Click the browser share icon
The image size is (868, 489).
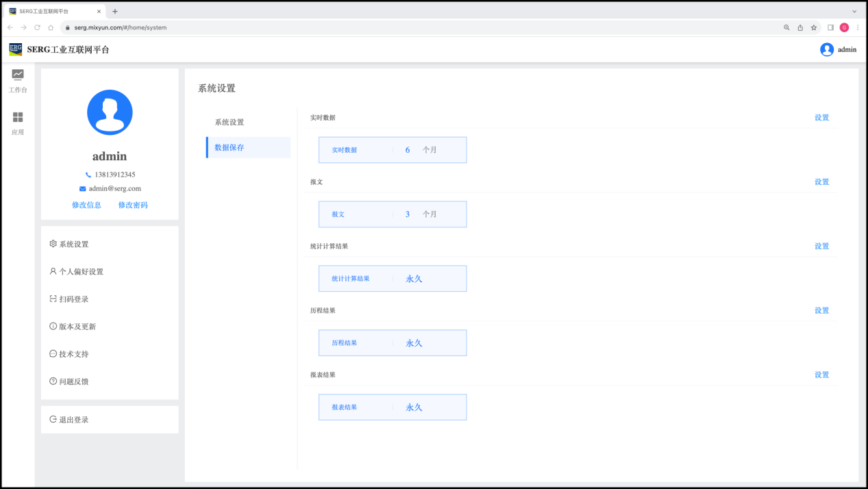click(800, 27)
